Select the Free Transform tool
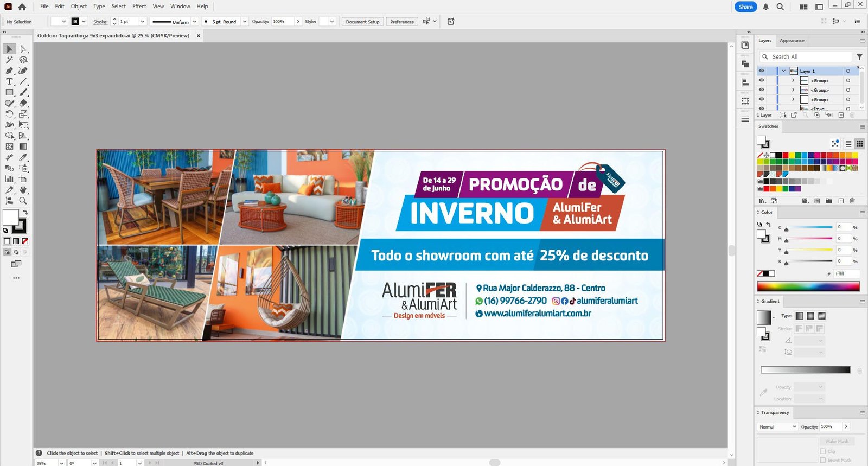 pyautogui.click(x=23, y=125)
